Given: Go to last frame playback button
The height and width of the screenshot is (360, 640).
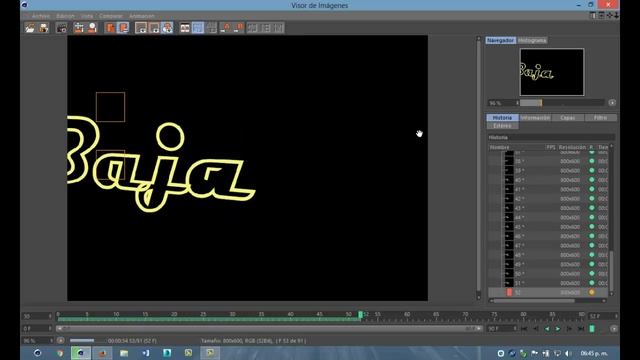Looking at the screenshot, I should 581,329.
